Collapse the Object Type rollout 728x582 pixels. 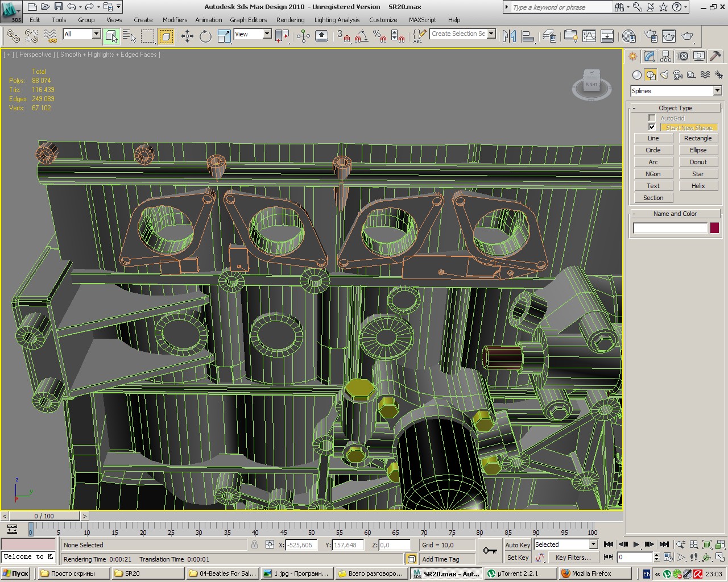(675, 108)
